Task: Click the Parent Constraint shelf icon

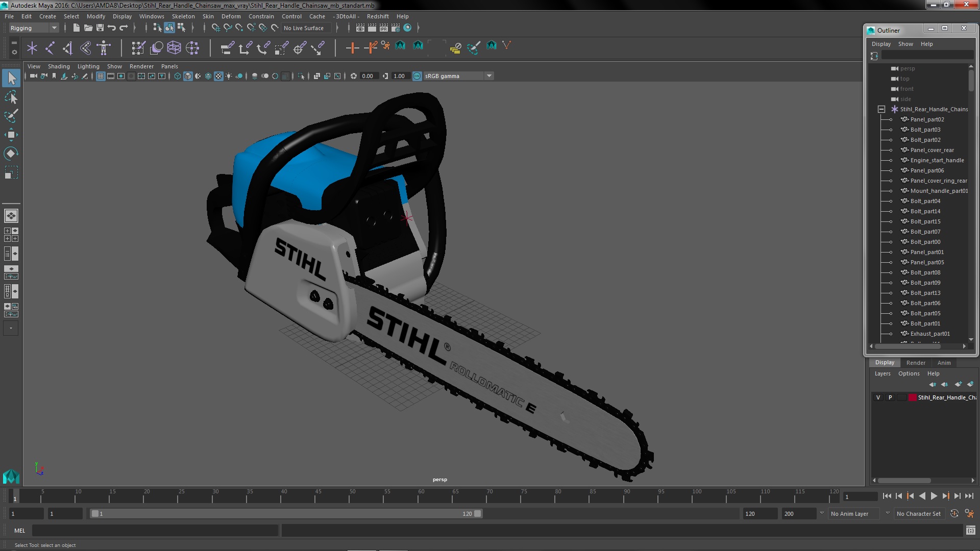Action: [x=228, y=48]
